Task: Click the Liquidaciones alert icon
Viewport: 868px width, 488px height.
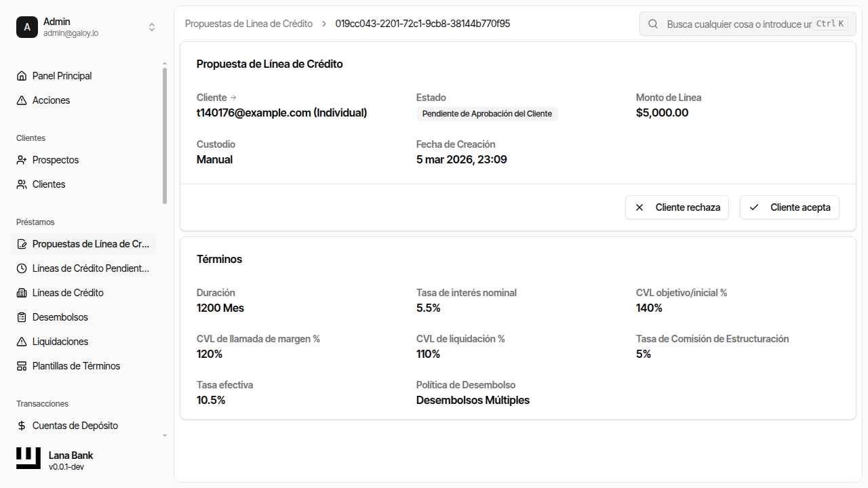Action: tap(21, 341)
